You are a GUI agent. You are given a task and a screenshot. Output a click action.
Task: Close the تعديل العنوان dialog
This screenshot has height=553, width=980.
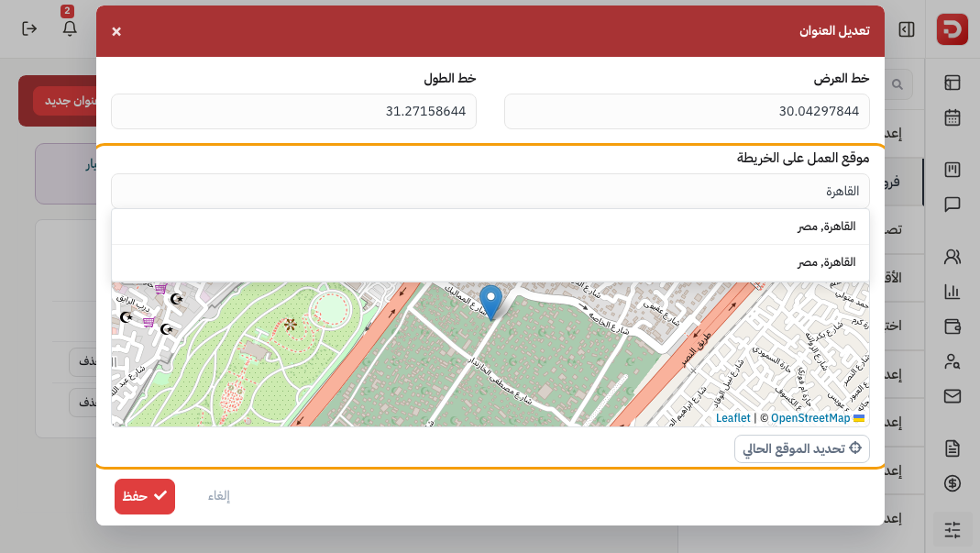click(116, 31)
